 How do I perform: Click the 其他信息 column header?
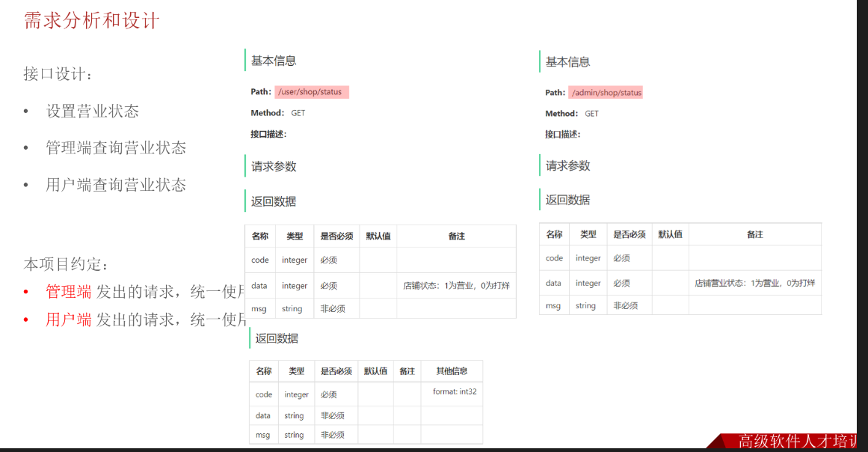pos(452,371)
